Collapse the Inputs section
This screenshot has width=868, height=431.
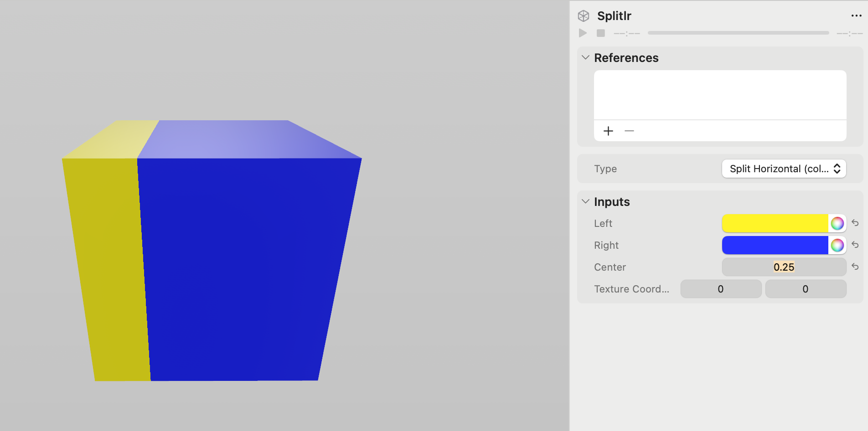click(x=585, y=201)
